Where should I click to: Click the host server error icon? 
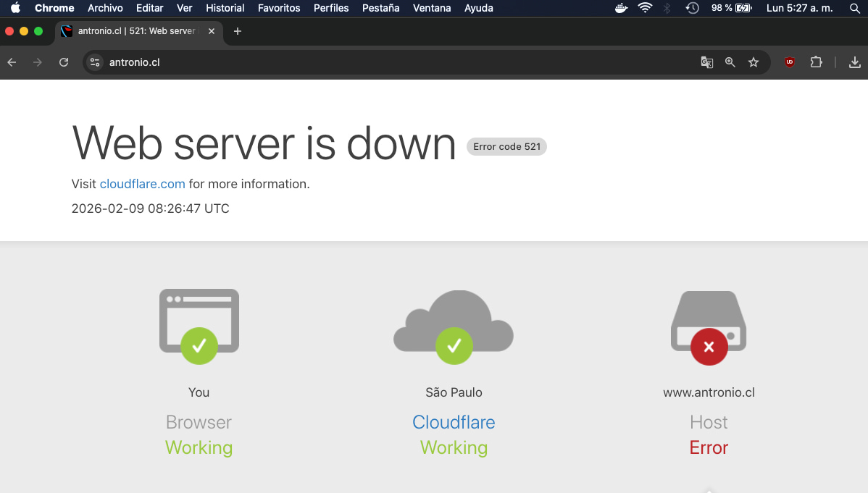(709, 327)
